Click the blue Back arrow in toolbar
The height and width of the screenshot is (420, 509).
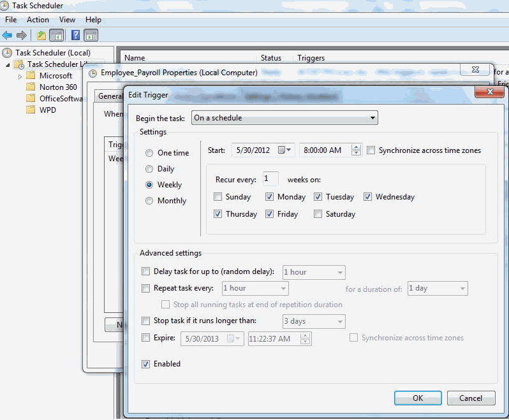(7, 35)
